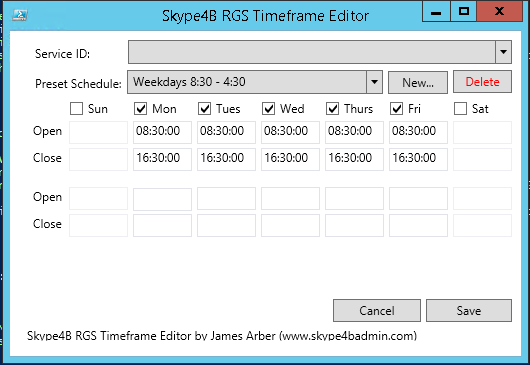Enable the Sat checkbox
Viewport: 530px width, 365px height.
tap(460, 109)
